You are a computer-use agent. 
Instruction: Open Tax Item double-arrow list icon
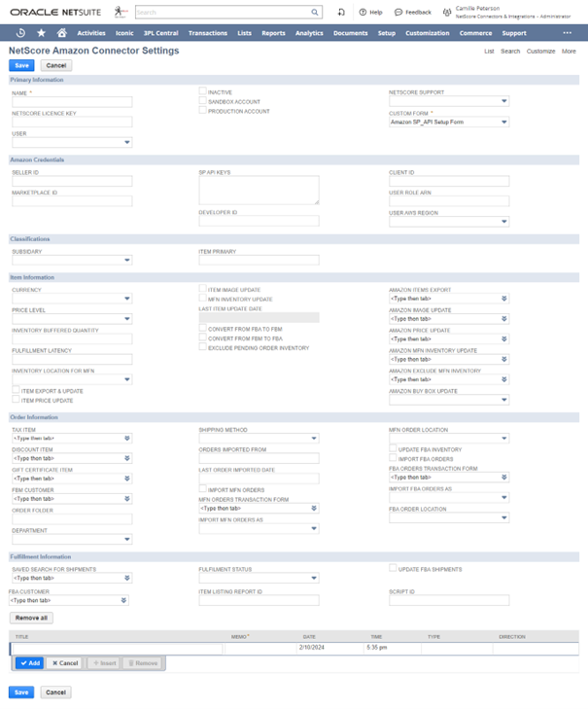pyautogui.click(x=127, y=438)
